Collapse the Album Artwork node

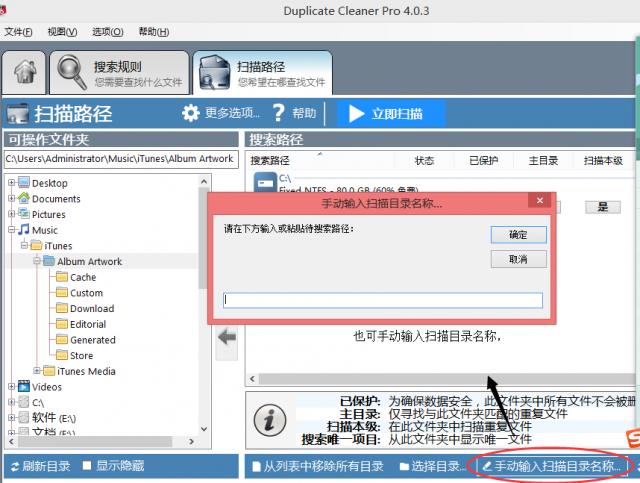coord(37,261)
